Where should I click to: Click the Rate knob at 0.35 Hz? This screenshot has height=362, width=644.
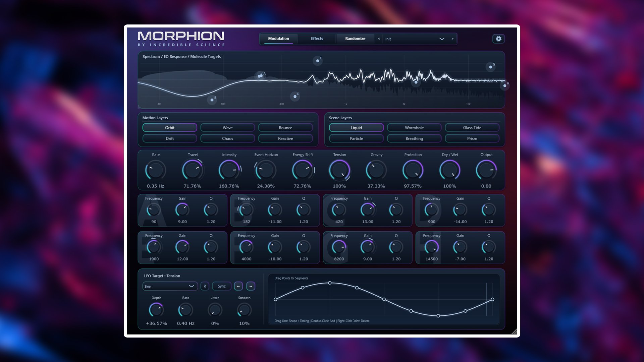(156, 170)
